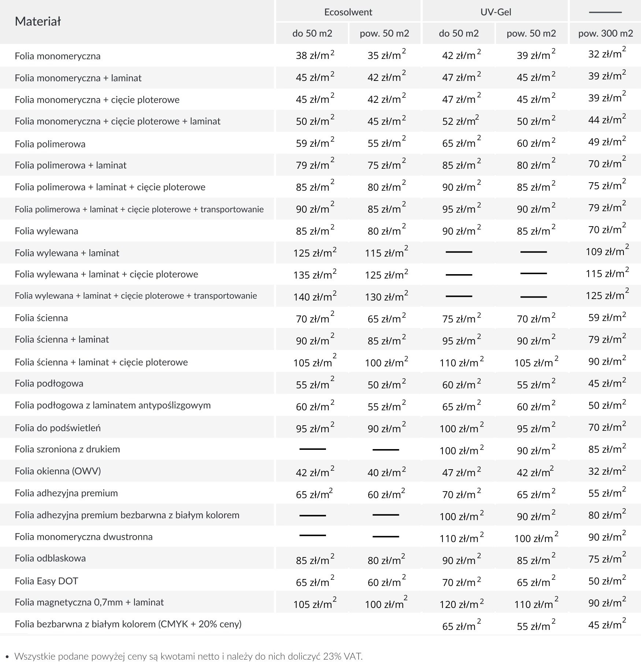Image resolution: width=641 pixels, height=672 pixels.
Task: Click the UV-Gel column group header
Action: [495, 12]
